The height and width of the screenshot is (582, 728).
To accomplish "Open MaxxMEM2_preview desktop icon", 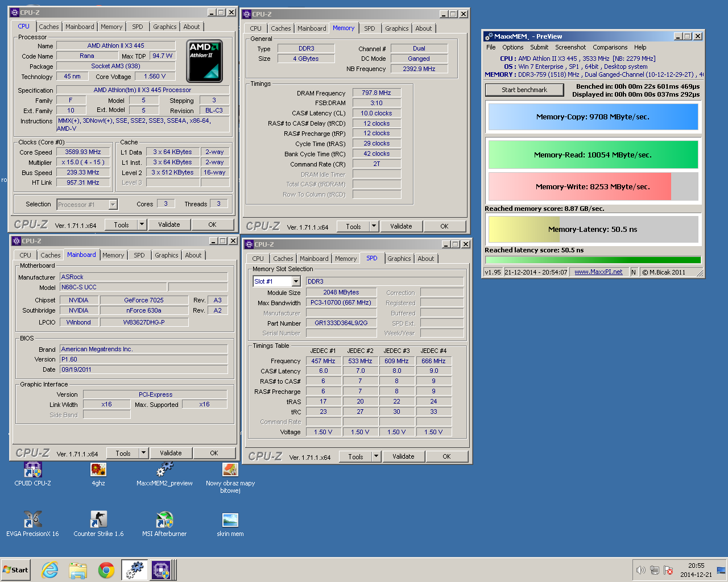I will click(164, 473).
